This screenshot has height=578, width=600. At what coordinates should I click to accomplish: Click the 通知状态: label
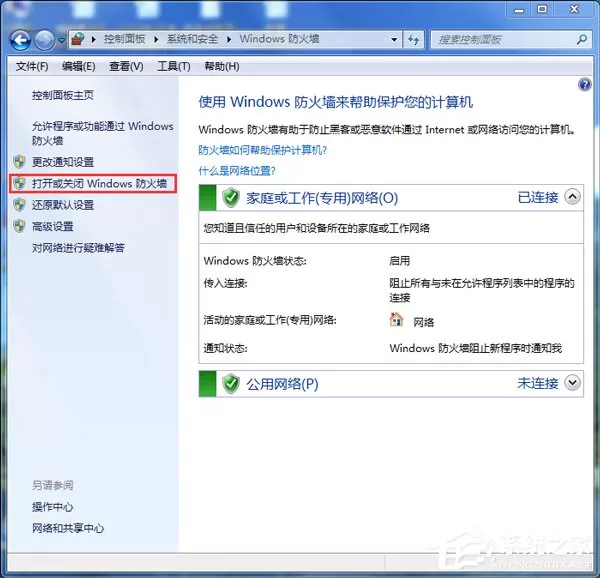(225, 348)
